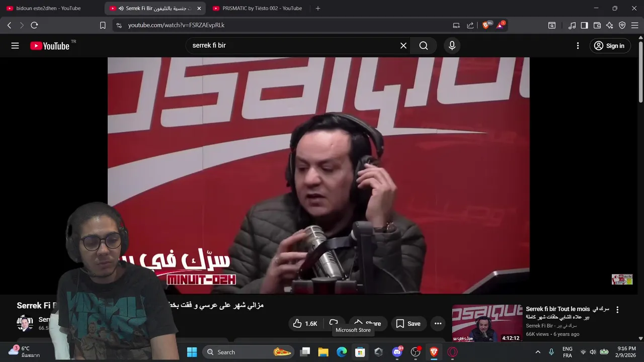Save the video to playlist
The height and width of the screenshot is (362, 644).
coord(408,323)
